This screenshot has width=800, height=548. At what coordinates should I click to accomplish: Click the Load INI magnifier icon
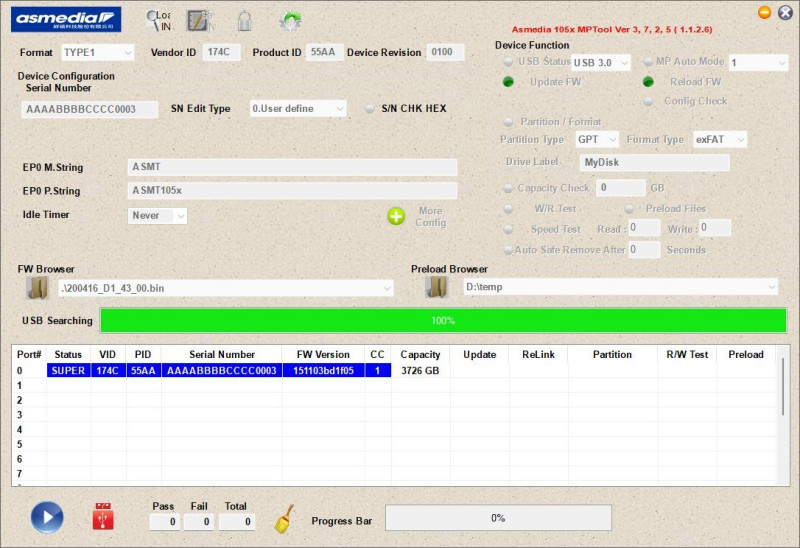point(159,21)
